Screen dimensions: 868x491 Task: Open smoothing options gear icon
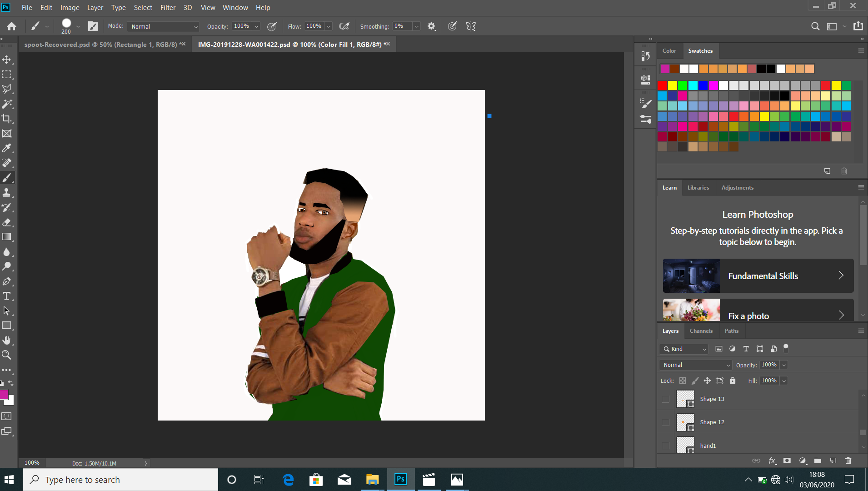(431, 26)
